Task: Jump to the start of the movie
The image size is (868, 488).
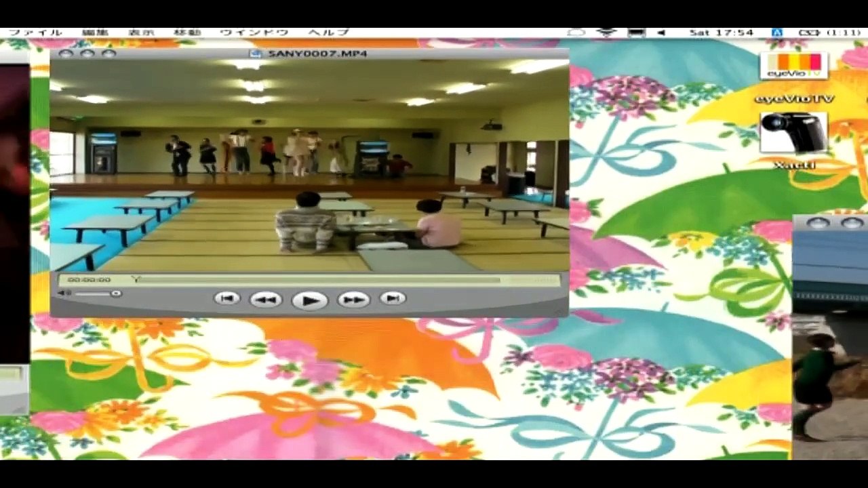Action: [x=226, y=298]
